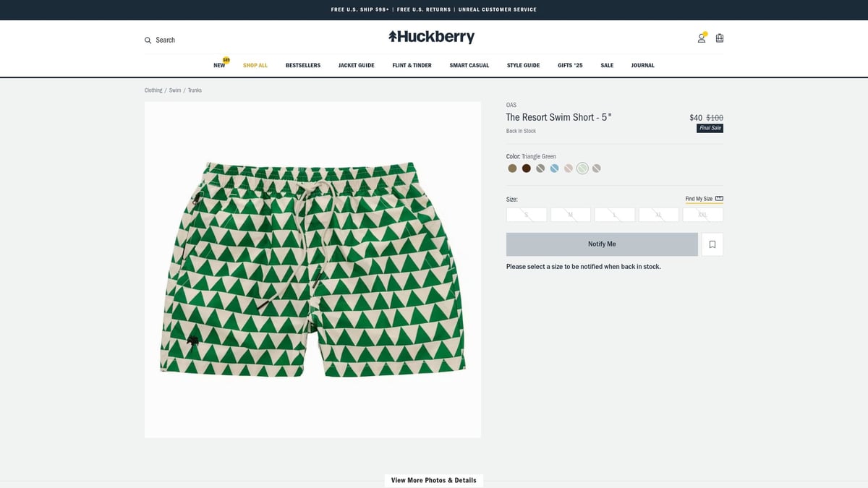The height and width of the screenshot is (488, 868).
Task: Click the account profile icon
Action: click(701, 38)
